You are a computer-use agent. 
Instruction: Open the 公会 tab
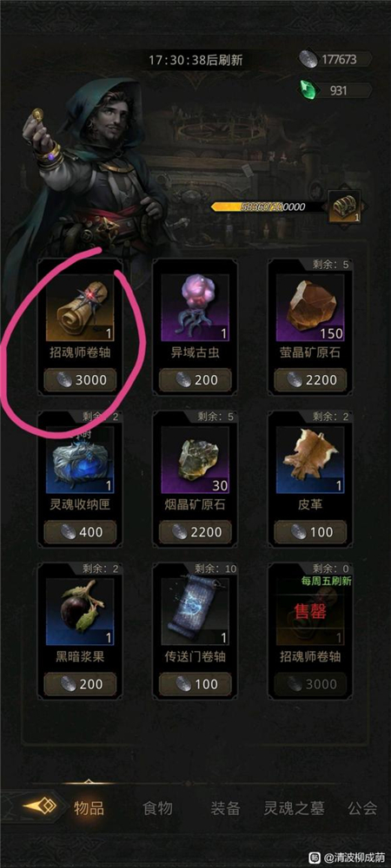pos(362,808)
